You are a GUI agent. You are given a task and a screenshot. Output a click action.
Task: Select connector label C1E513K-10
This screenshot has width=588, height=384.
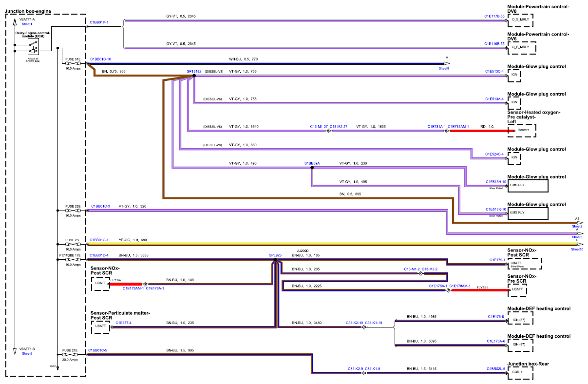[x=496, y=209]
